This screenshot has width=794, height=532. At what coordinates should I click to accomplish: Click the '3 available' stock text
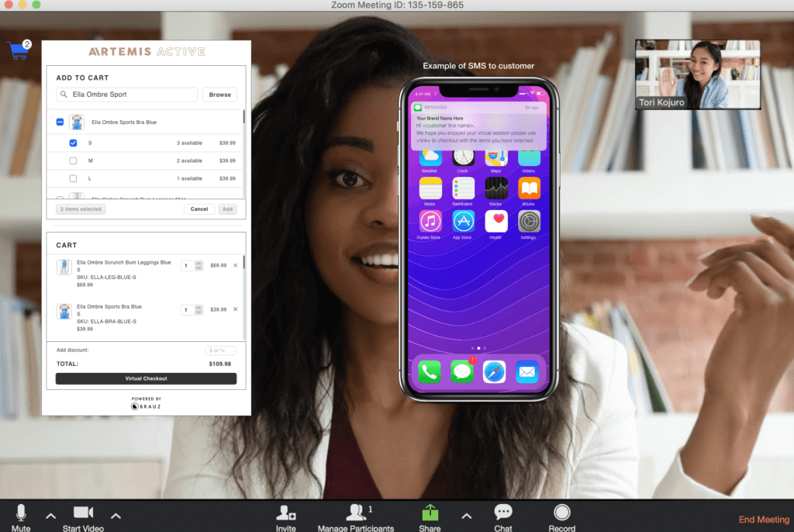point(189,143)
